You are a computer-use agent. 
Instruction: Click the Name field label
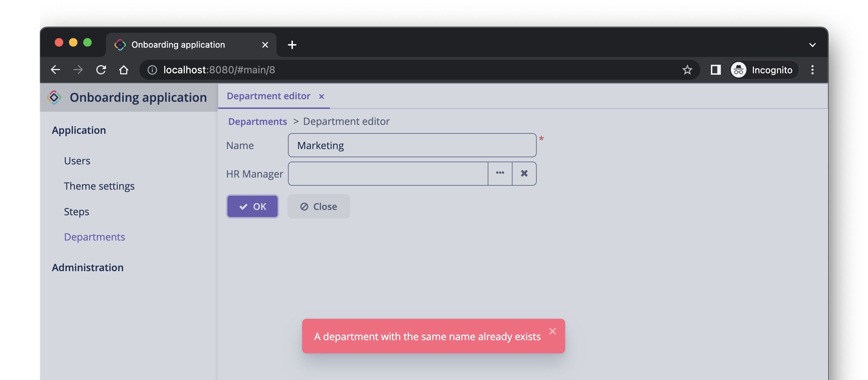coord(240,146)
